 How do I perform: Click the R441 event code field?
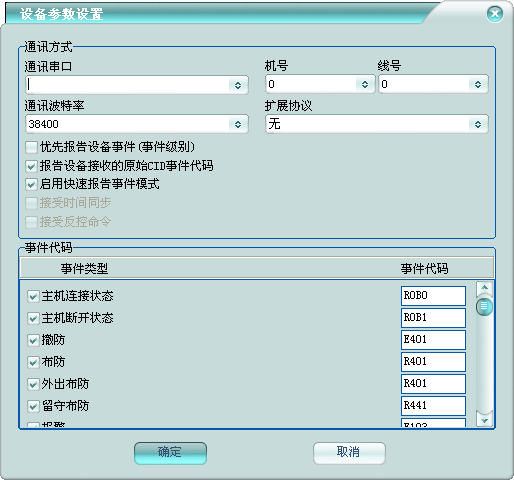433,406
